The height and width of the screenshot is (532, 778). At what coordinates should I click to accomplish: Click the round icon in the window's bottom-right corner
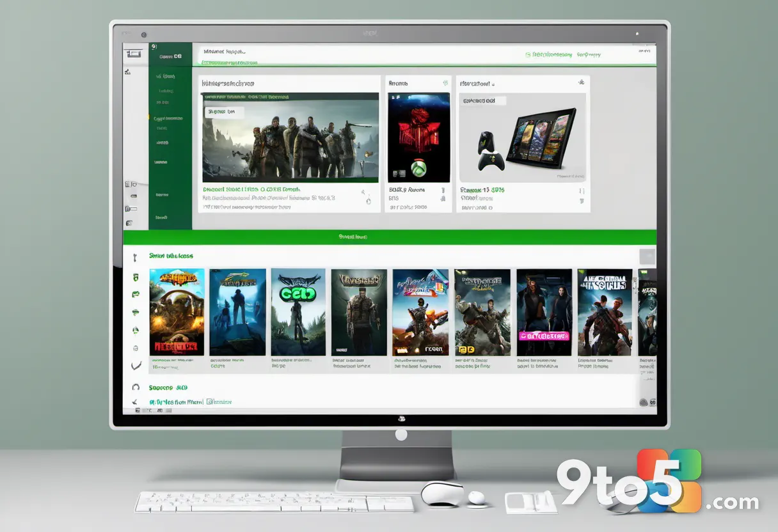click(644, 403)
